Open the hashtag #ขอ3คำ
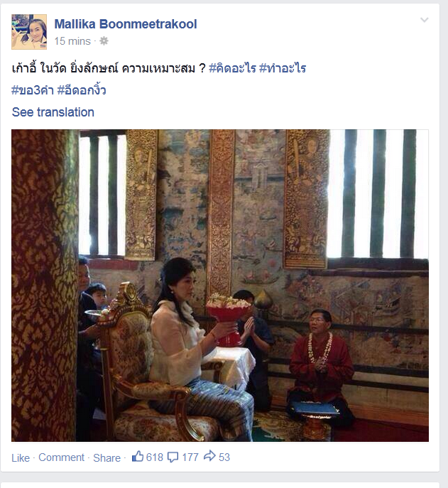 tap(33, 90)
